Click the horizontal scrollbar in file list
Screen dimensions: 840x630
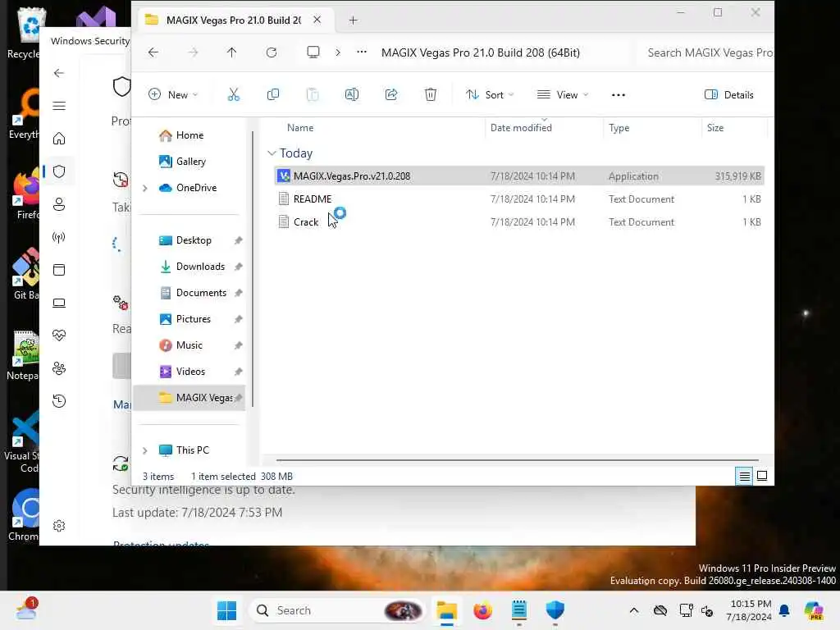tap(517, 459)
